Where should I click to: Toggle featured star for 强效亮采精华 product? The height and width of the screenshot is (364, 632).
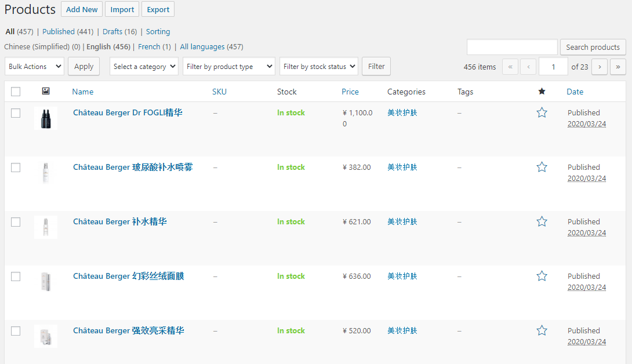(x=542, y=330)
